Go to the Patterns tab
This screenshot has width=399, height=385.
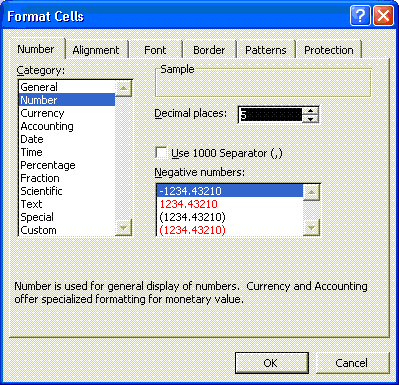click(266, 50)
